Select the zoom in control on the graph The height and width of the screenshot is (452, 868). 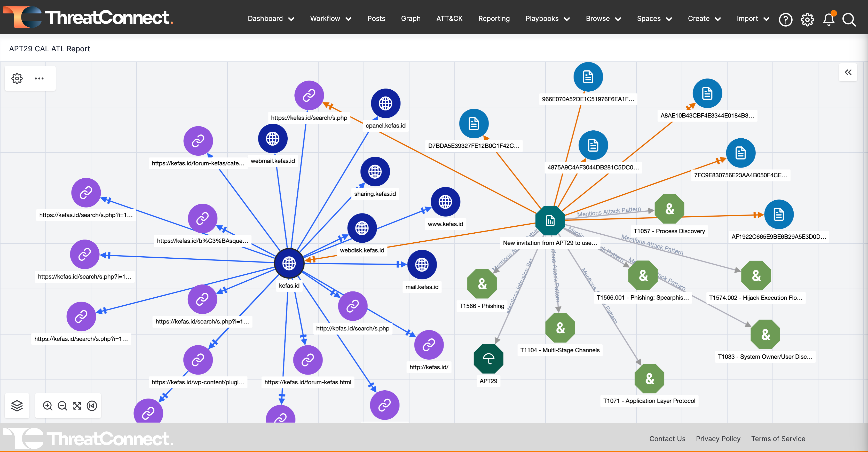48,406
